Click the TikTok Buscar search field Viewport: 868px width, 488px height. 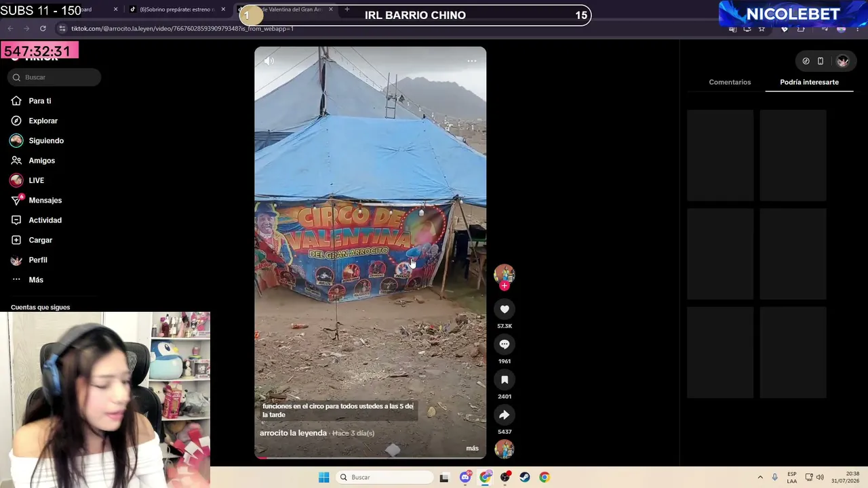point(54,77)
